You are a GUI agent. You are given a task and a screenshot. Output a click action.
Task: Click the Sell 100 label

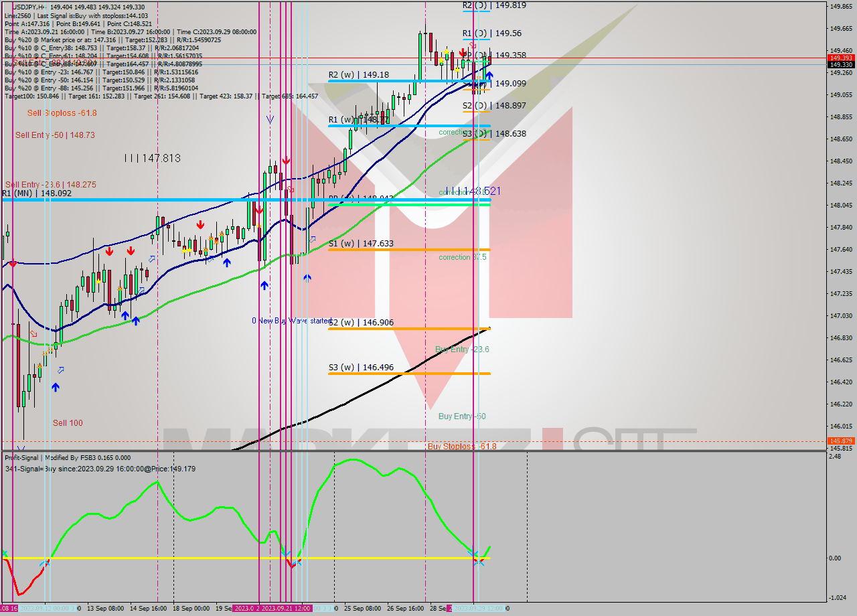point(68,423)
